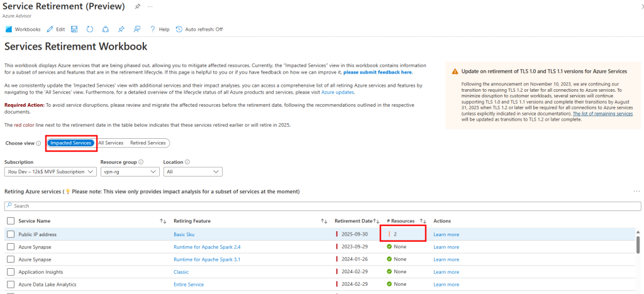Click the Feedback person icon
The height and width of the screenshot is (294, 644).
click(137, 30)
